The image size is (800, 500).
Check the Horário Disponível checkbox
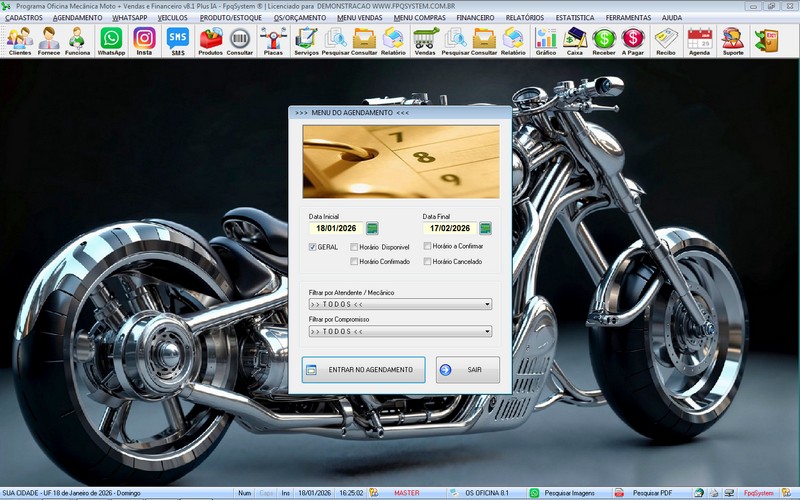tap(354, 247)
